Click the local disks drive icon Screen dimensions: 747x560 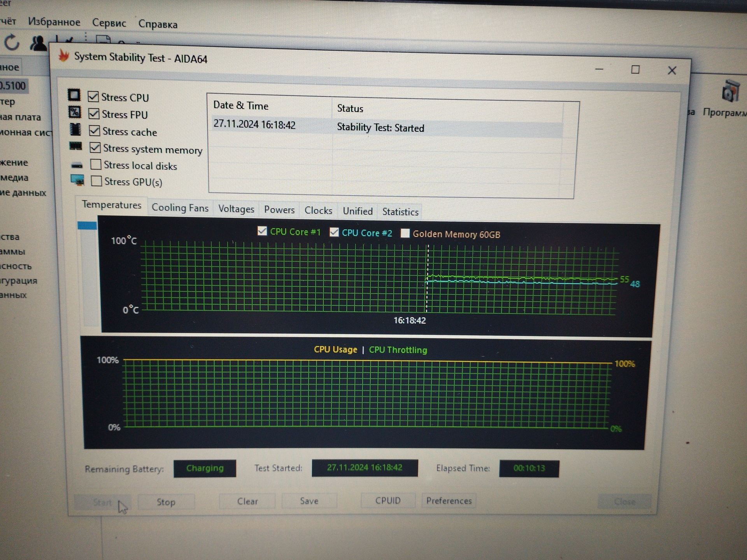tap(77, 165)
